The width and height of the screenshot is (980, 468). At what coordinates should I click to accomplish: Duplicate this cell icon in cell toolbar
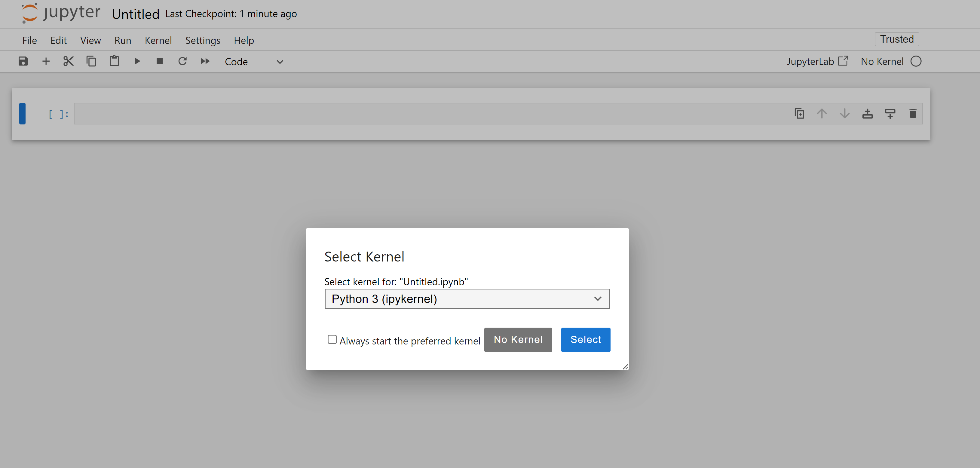(799, 113)
